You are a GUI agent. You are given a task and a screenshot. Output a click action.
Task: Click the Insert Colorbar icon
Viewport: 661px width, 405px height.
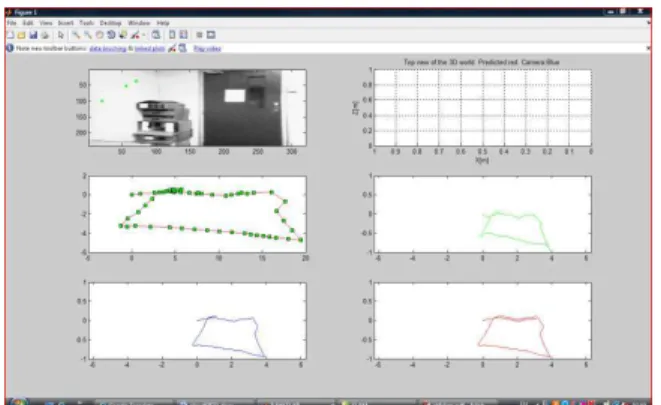point(172,35)
